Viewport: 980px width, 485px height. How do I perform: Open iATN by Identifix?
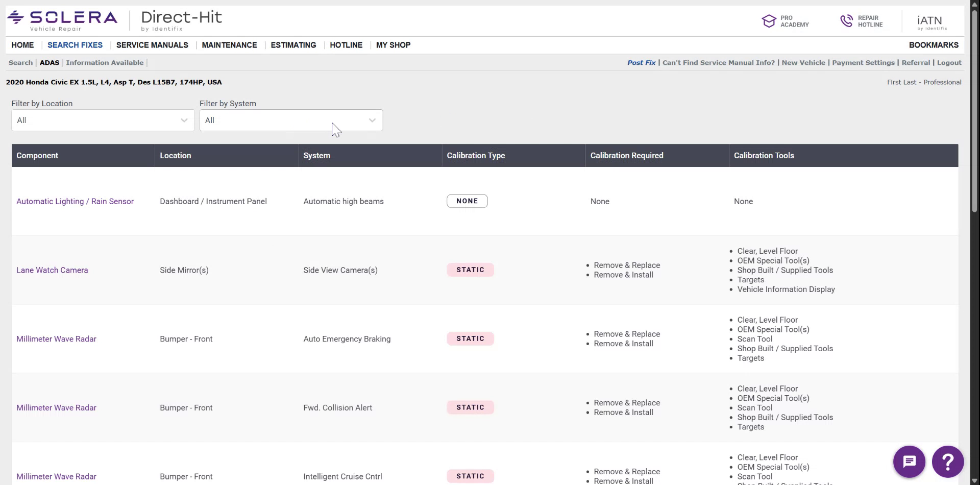[931, 21]
